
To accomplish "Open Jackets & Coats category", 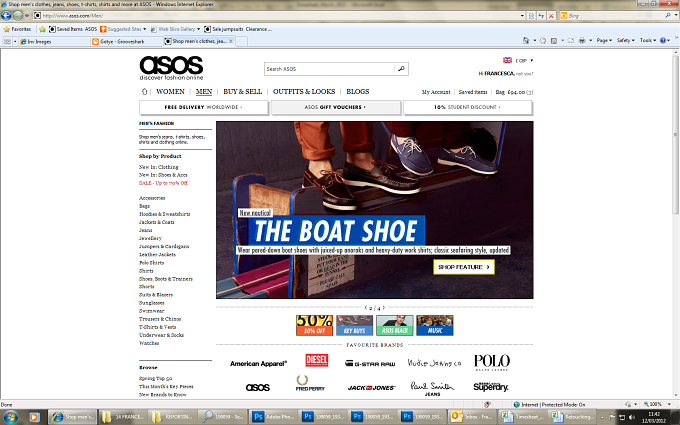I will point(157,222).
